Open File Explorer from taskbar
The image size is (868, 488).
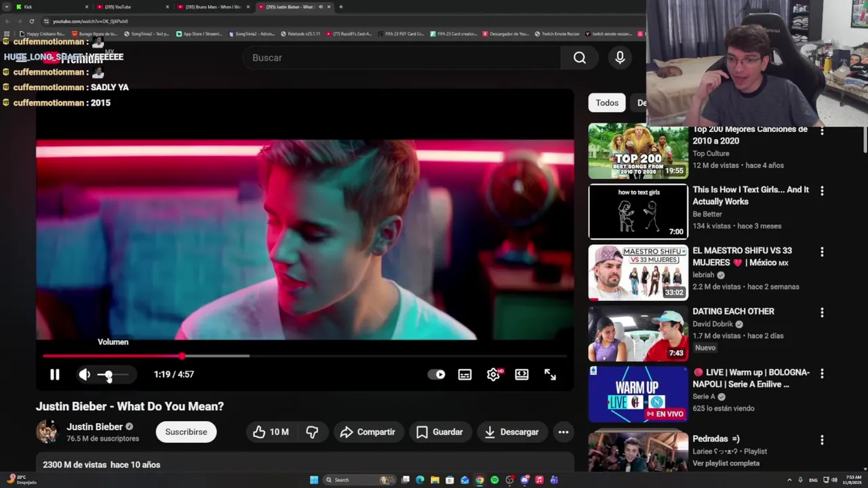[x=435, y=480]
